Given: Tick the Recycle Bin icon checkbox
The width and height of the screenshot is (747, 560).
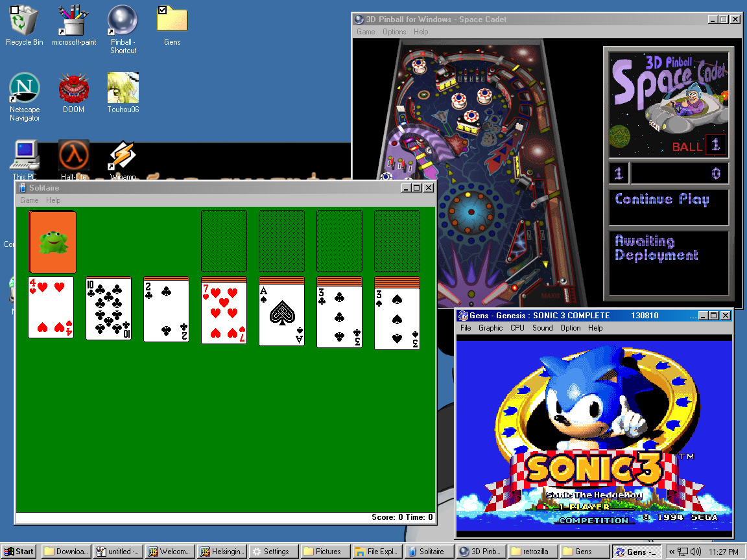Looking at the screenshot, I should point(14,10).
